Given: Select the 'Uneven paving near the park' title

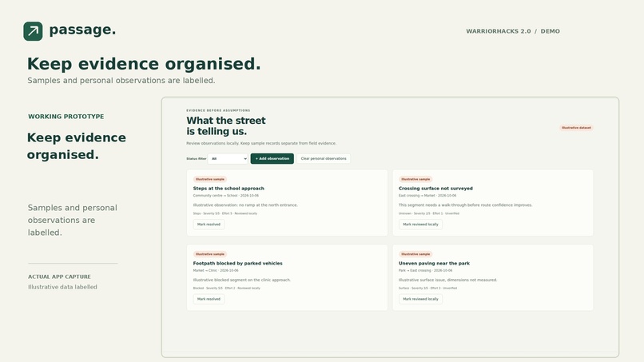Looking at the screenshot, I should (434, 264).
